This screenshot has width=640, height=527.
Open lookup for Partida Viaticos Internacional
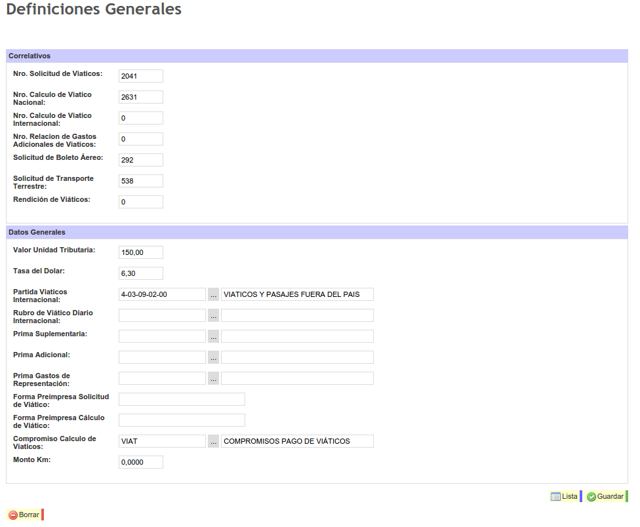point(213,295)
